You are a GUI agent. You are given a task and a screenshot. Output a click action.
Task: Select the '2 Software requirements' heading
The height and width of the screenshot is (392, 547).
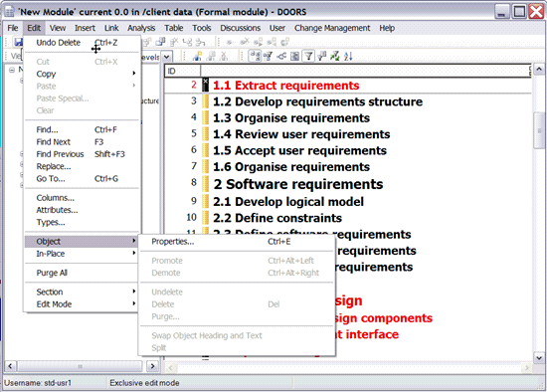[298, 184]
